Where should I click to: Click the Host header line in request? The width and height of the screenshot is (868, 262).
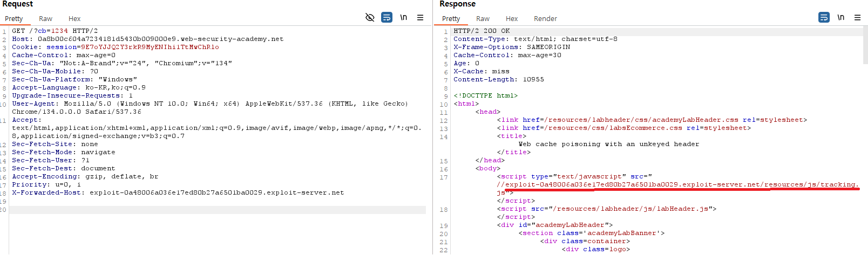point(148,39)
